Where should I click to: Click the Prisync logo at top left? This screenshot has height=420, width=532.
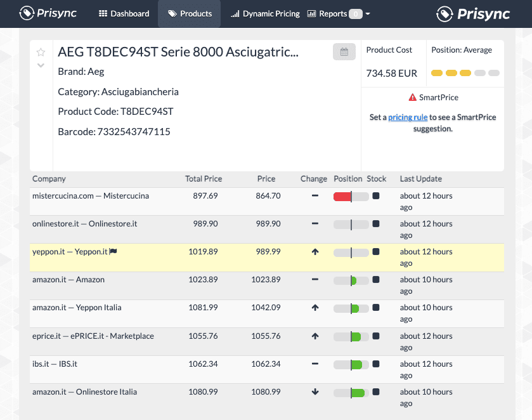coord(49,13)
